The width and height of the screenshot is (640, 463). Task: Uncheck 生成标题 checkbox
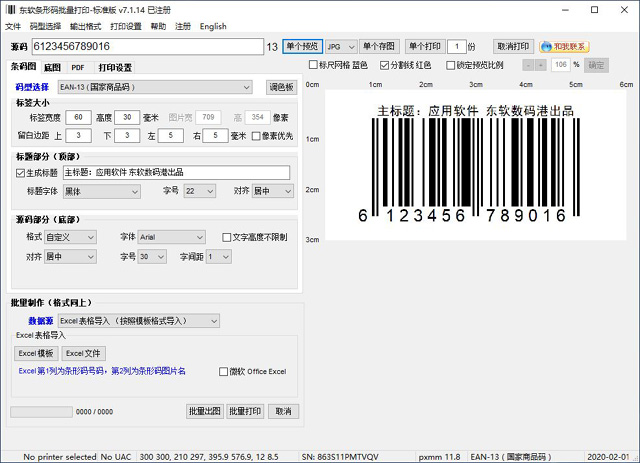20,173
